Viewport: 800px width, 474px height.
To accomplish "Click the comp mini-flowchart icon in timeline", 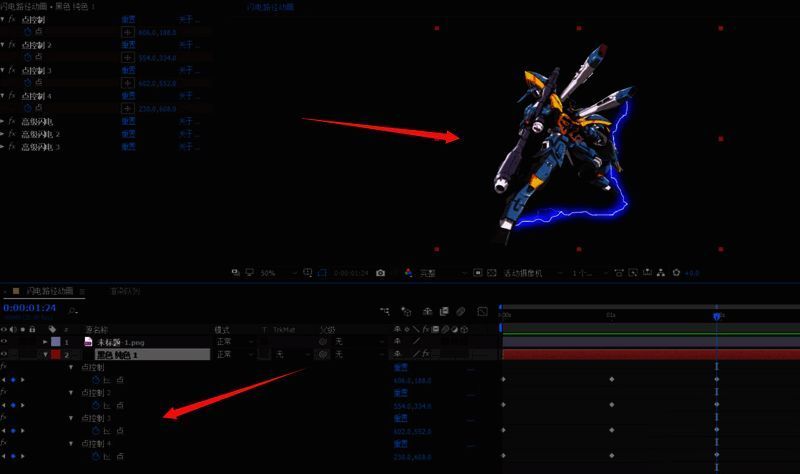I will (x=385, y=311).
